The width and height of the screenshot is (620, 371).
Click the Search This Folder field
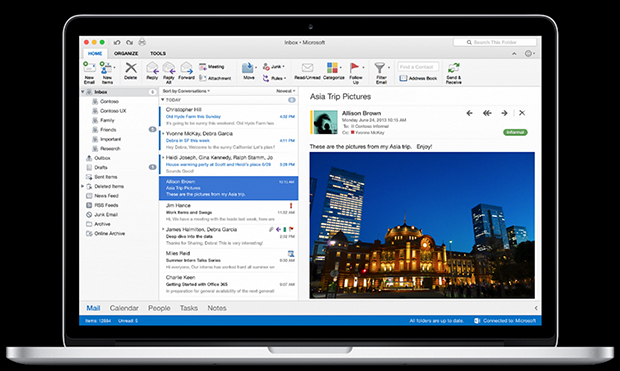[495, 42]
